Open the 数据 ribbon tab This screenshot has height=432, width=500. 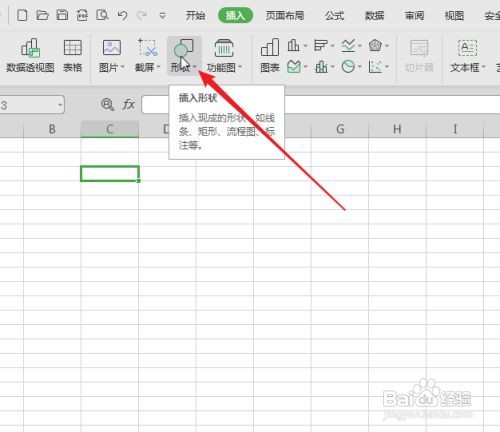tap(374, 16)
